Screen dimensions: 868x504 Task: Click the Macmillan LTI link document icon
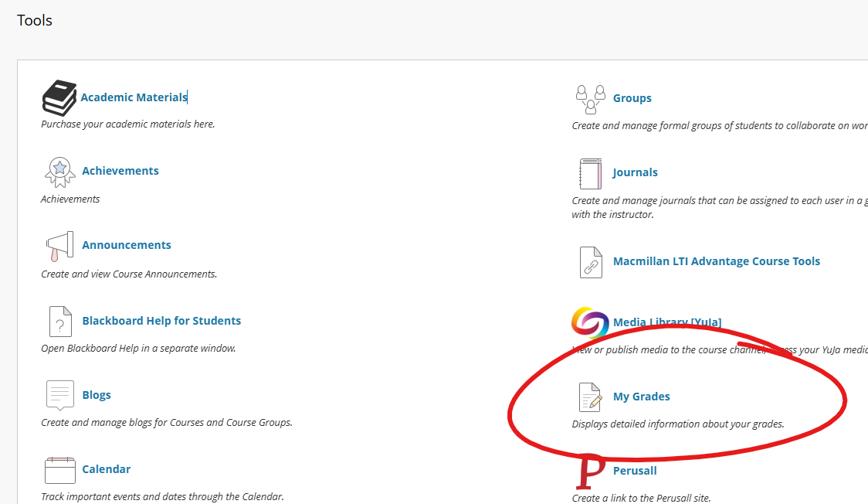[591, 262]
